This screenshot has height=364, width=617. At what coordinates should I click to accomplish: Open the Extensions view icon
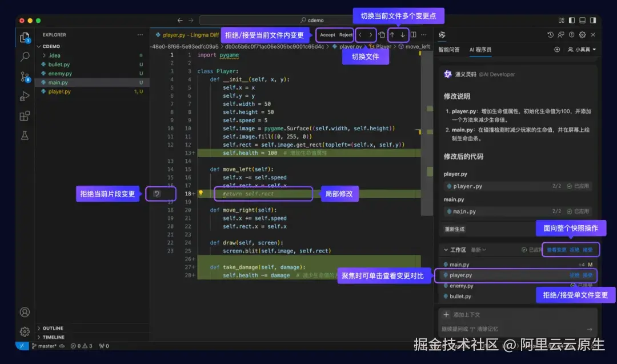pos(25,115)
